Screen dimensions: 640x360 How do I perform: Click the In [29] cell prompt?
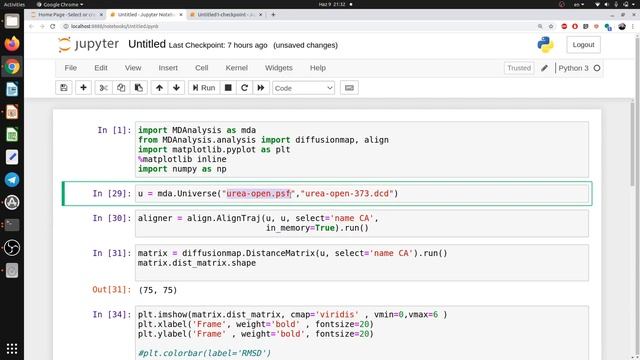[x=112, y=193]
